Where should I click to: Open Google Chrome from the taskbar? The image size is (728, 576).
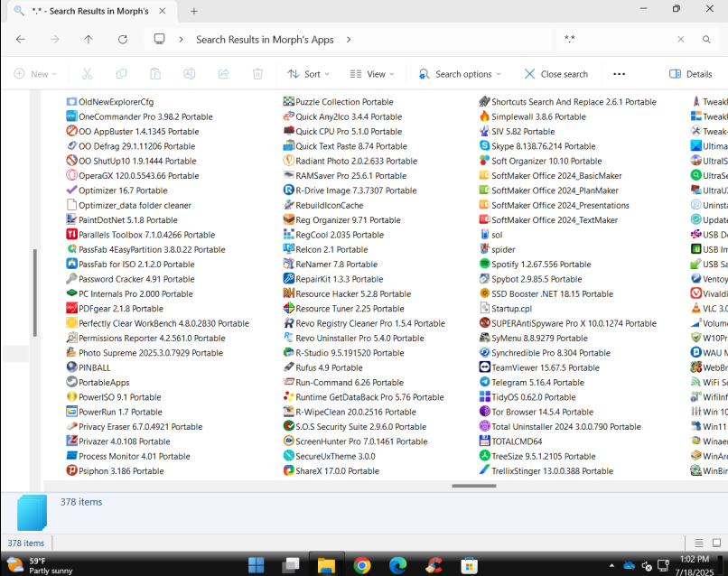coord(362,565)
